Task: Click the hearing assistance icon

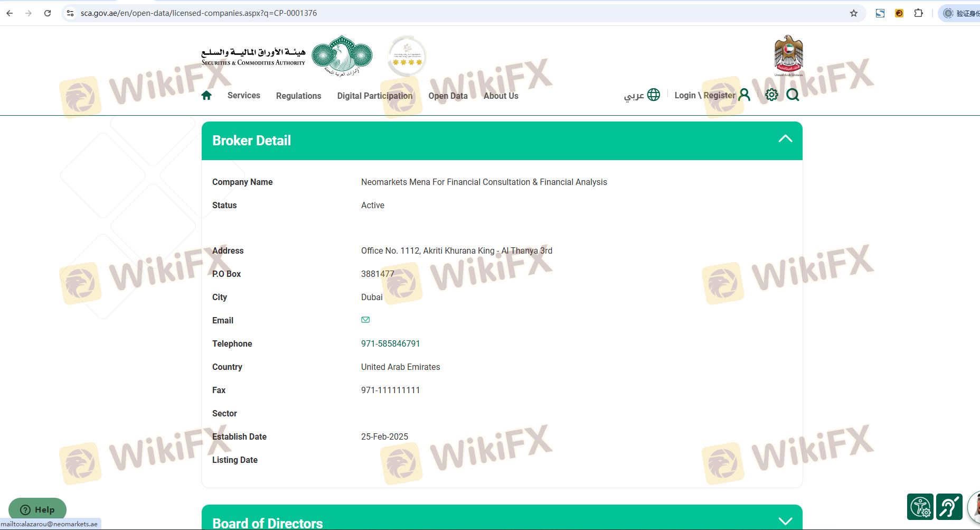Action: (949, 507)
